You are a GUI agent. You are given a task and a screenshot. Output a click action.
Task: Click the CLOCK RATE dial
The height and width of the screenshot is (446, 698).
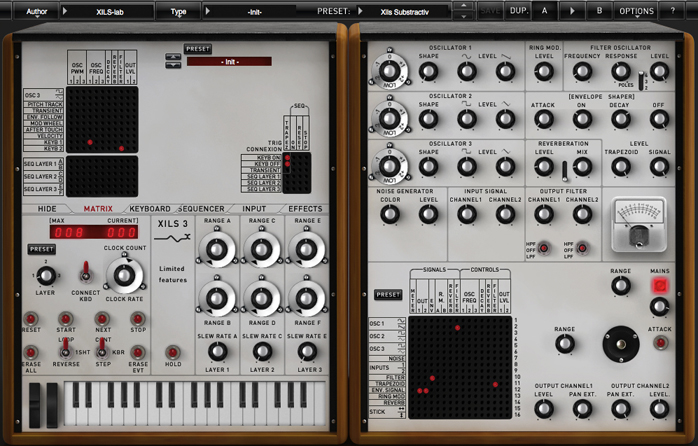tap(124, 276)
